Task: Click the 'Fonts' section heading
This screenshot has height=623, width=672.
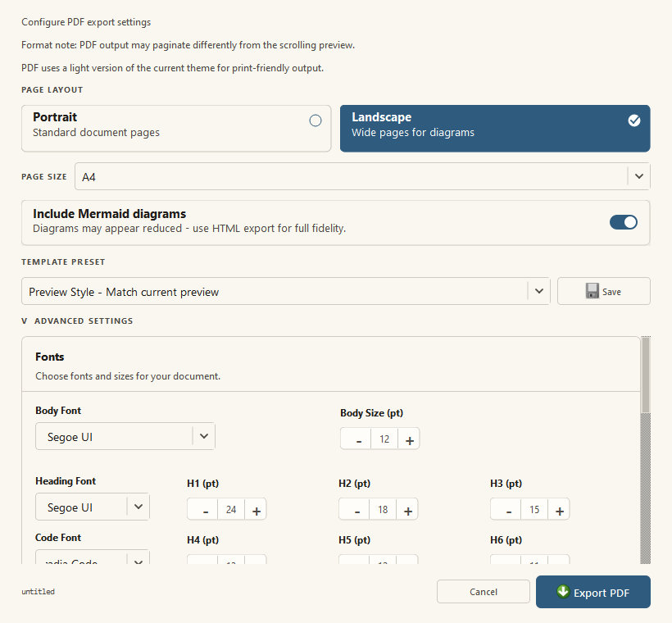Action: tap(50, 357)
